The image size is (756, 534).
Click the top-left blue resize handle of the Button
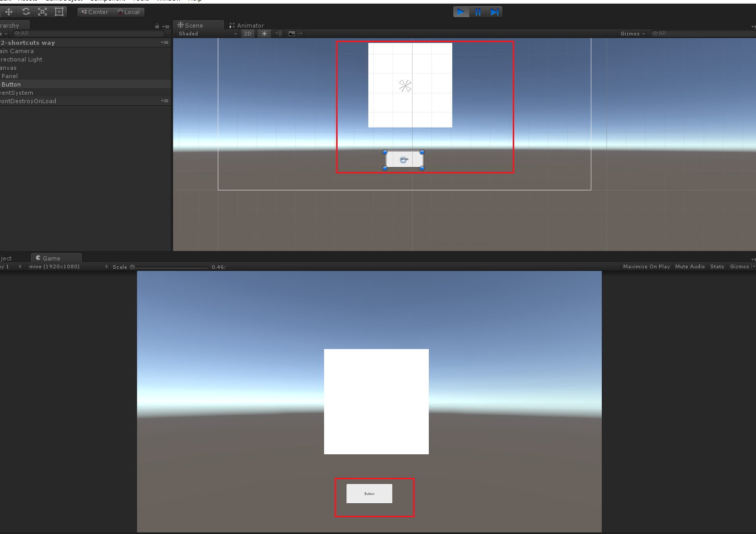[385, 152]
